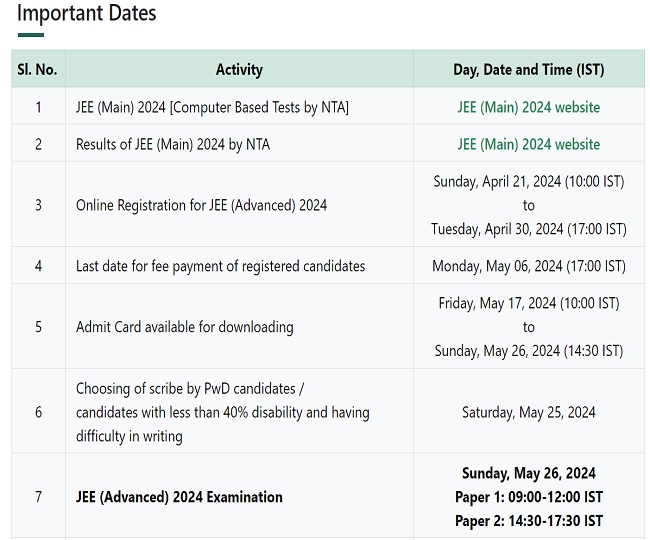Click the Last date for fee payment activity

tap(220, 266)
